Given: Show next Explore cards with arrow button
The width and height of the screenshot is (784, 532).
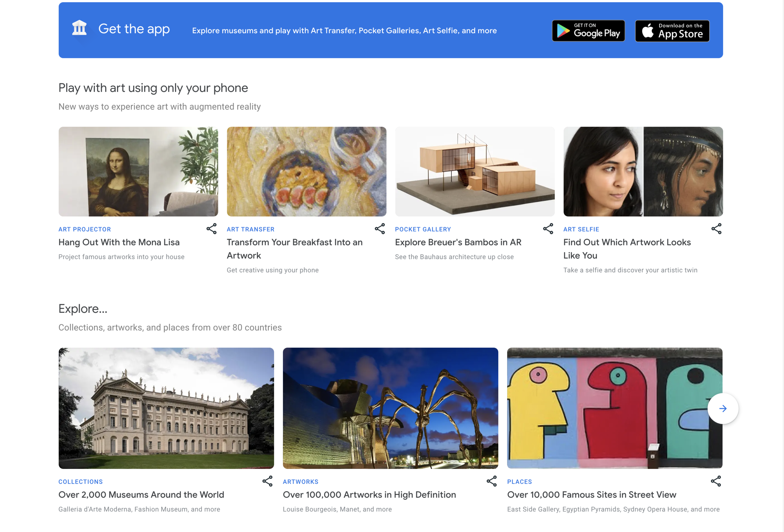Looking at the screenshot, I should click(x=723, y=408).
